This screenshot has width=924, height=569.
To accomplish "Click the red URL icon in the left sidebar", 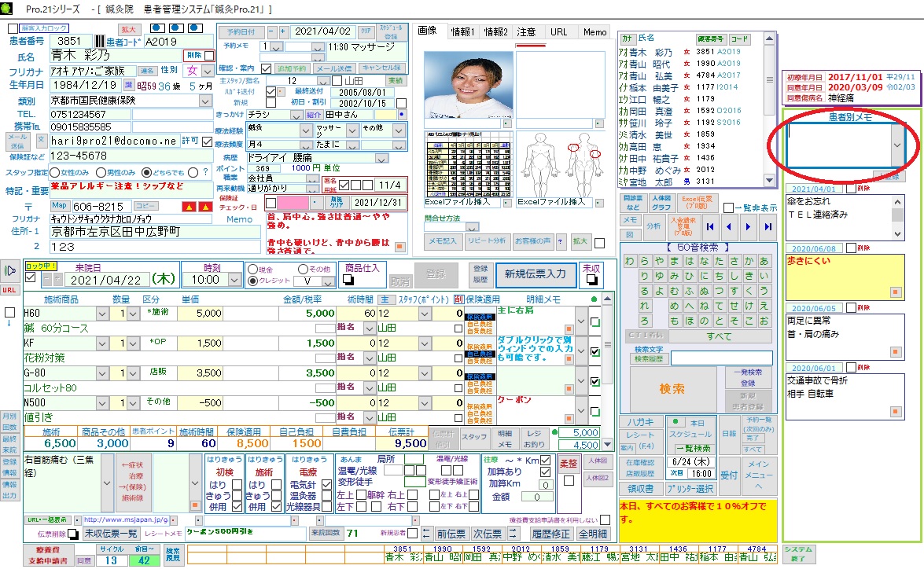I will pos(9,290).
